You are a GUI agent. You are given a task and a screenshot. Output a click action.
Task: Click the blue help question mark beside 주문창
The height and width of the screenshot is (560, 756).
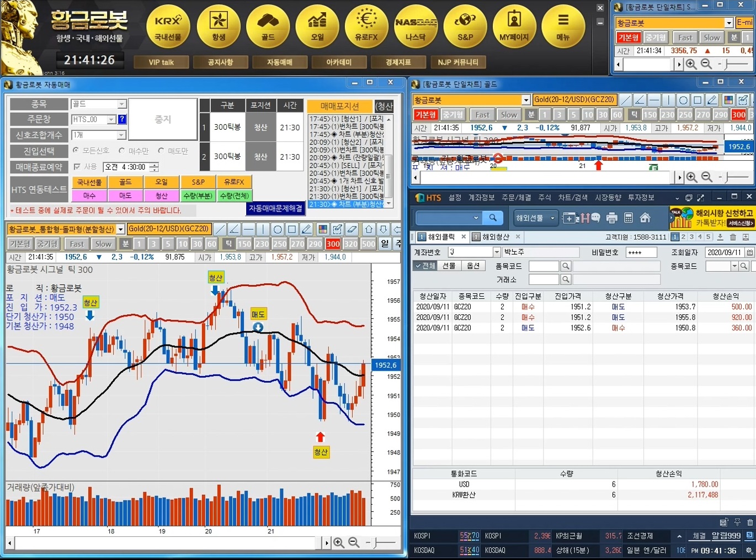122,119
